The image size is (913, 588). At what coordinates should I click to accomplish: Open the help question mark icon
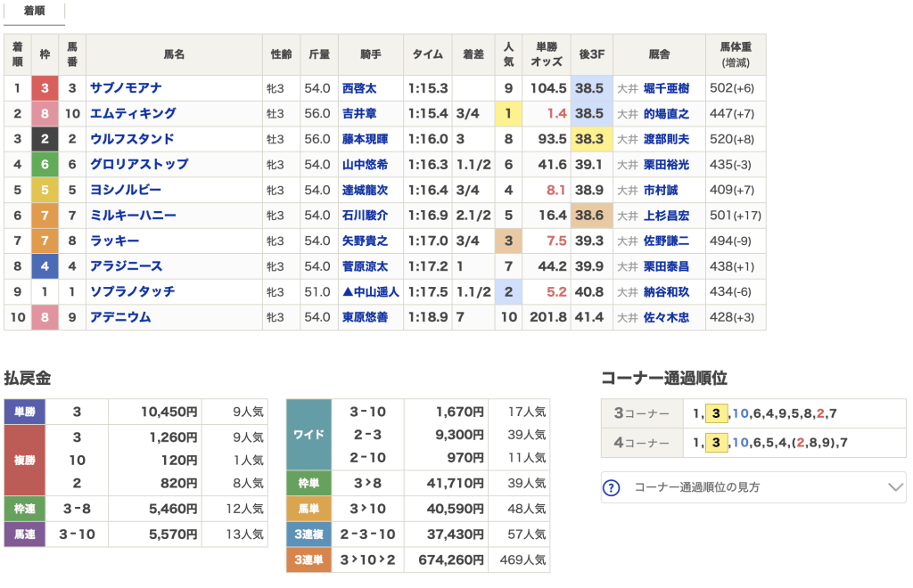point(612,487)
